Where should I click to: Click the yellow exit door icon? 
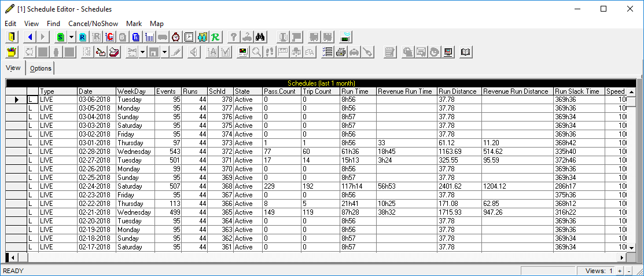click(12, 37)
